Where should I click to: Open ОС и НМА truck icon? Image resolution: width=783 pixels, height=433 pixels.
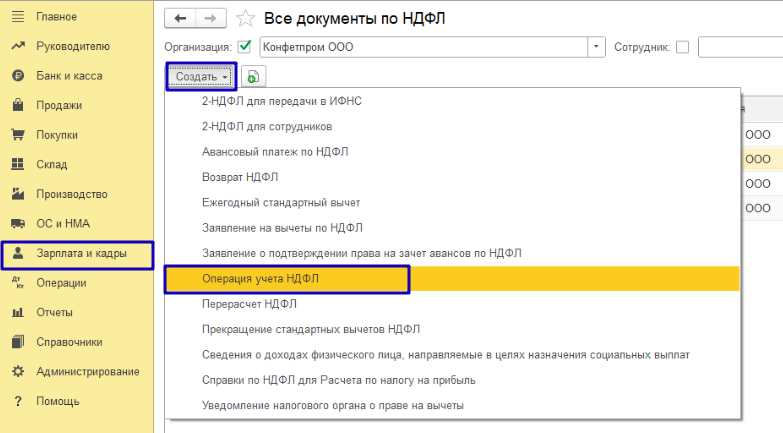pos(18,223)
